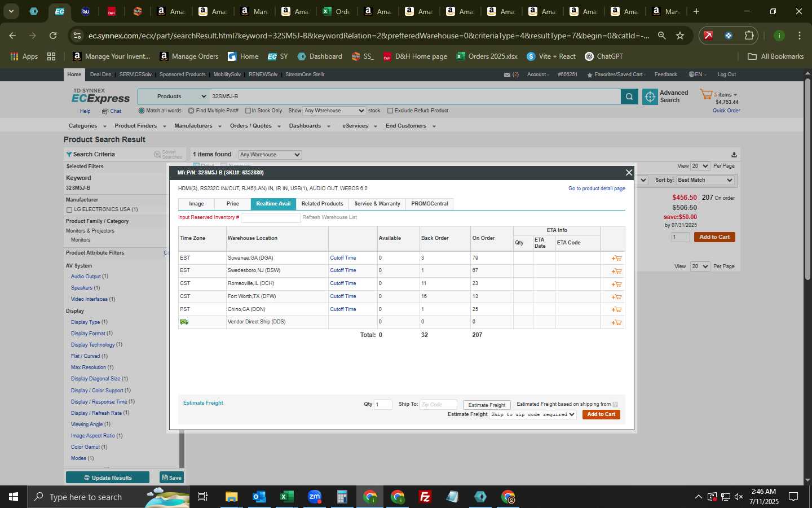The image size is (812, 508).
Task: Click the Estimate Freight button
Action: tap(487, 405)
